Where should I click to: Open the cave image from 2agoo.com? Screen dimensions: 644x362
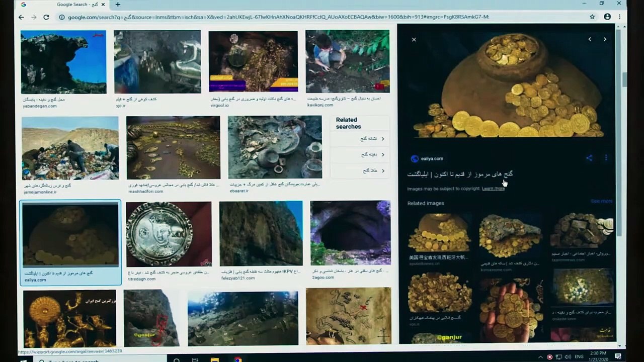click(351, 233)
